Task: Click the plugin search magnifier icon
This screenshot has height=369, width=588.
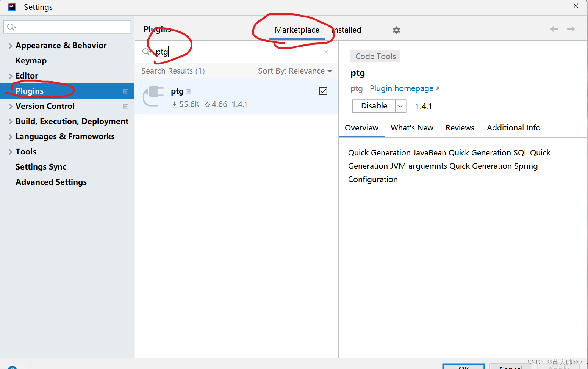Action: click(x=146, y=52)
